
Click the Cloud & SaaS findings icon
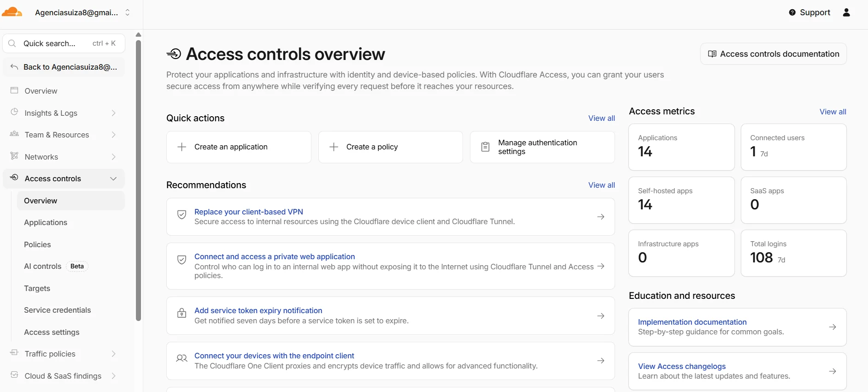click(14, 375)
